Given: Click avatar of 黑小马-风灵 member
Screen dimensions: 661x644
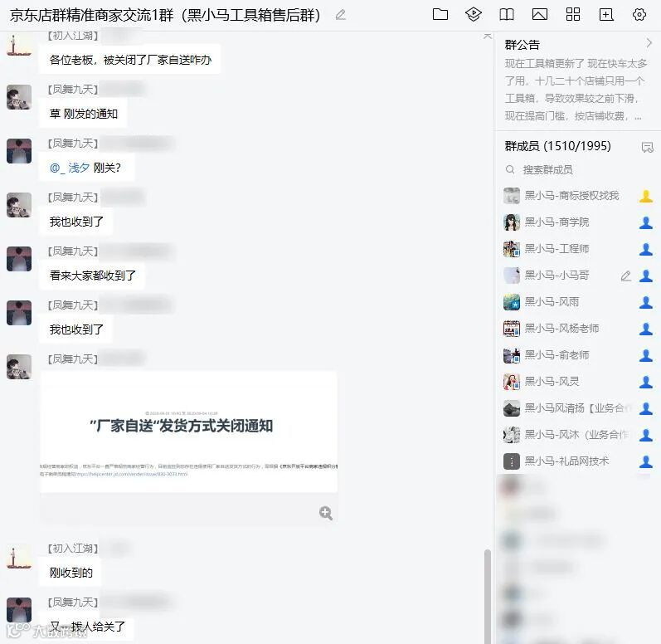Looking at the screenshot, I should pos(512,382).
